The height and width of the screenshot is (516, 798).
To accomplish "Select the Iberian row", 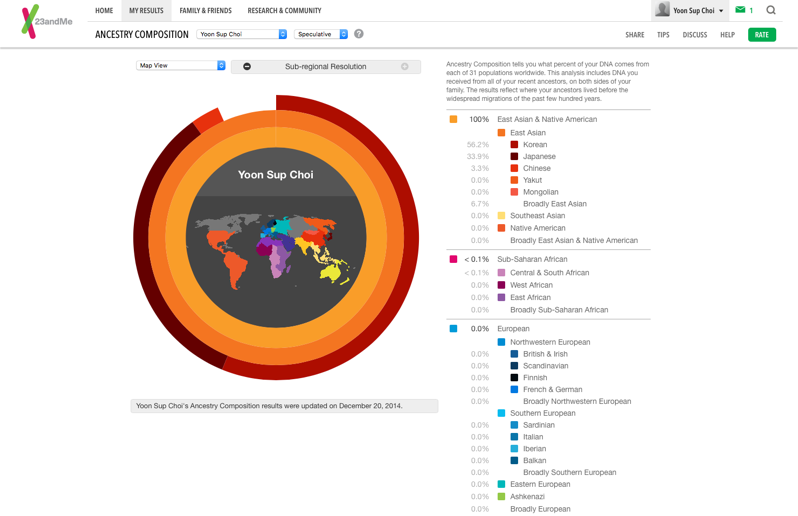I will click(x=508, y=448).
